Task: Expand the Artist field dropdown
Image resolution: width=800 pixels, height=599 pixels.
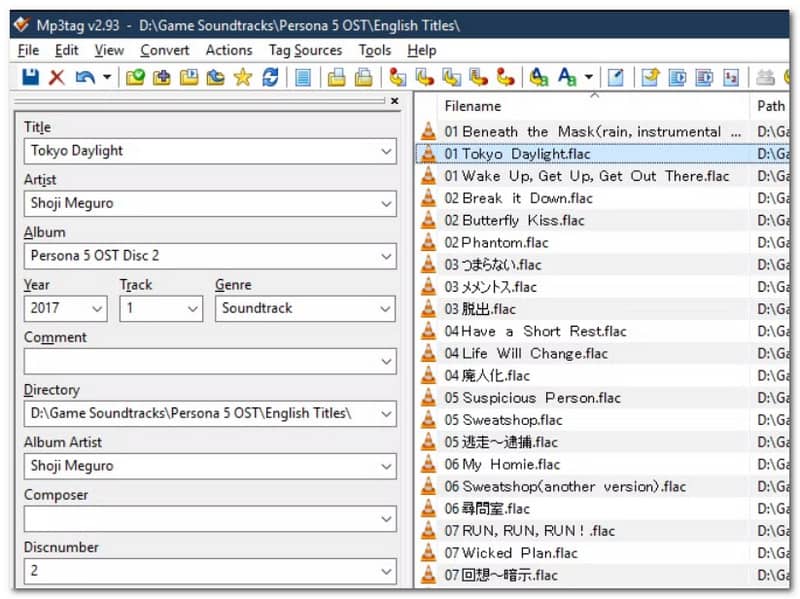Action: pos(386,204)
